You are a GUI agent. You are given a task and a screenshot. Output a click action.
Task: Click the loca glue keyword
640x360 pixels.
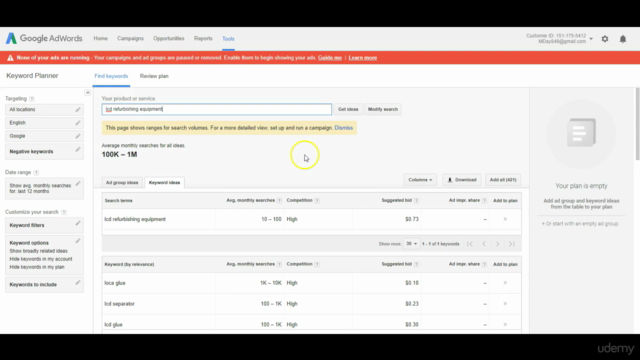pos(115,283)
